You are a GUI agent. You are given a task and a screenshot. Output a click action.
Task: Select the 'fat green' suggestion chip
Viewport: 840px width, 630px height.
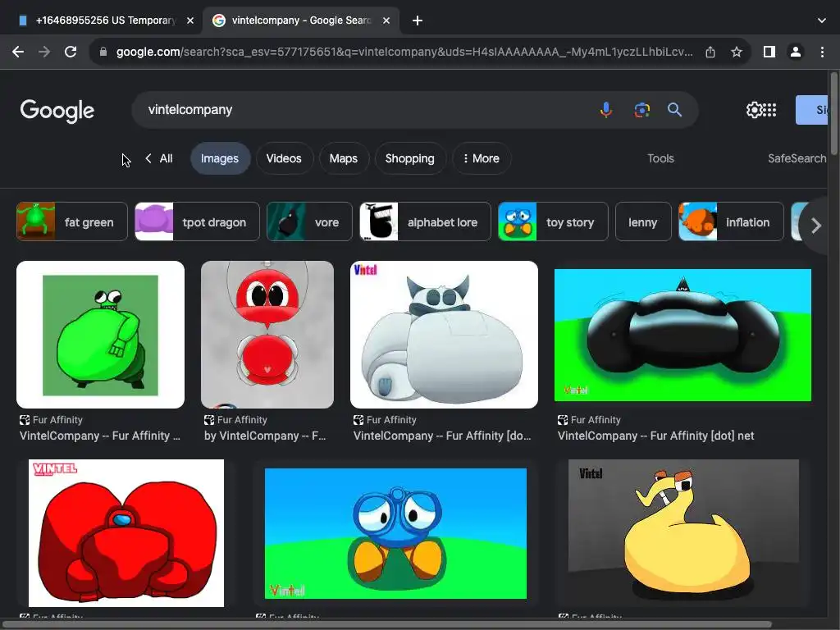(x=72, y=221)
